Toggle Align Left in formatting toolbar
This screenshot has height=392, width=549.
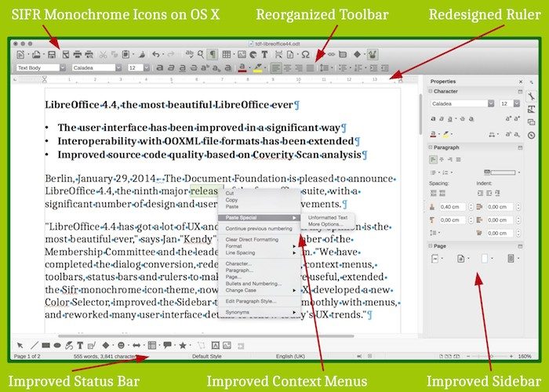click(x=276, y=68)
